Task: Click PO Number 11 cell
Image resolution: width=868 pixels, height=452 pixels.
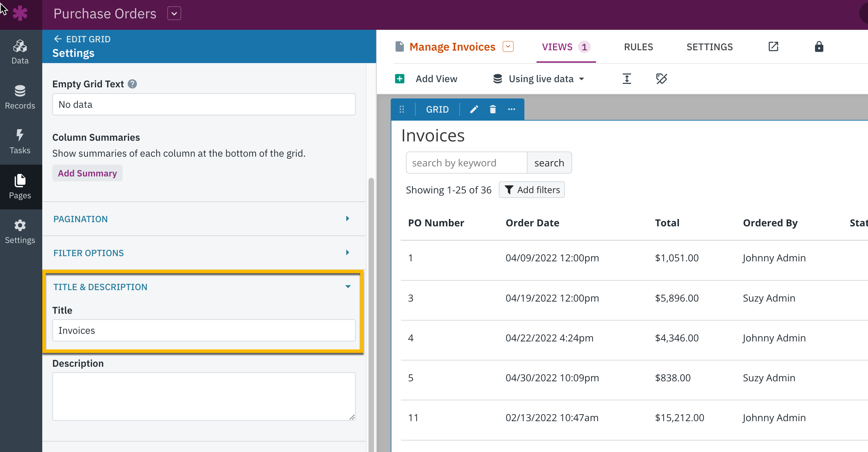Action: [x=413, y=418]
